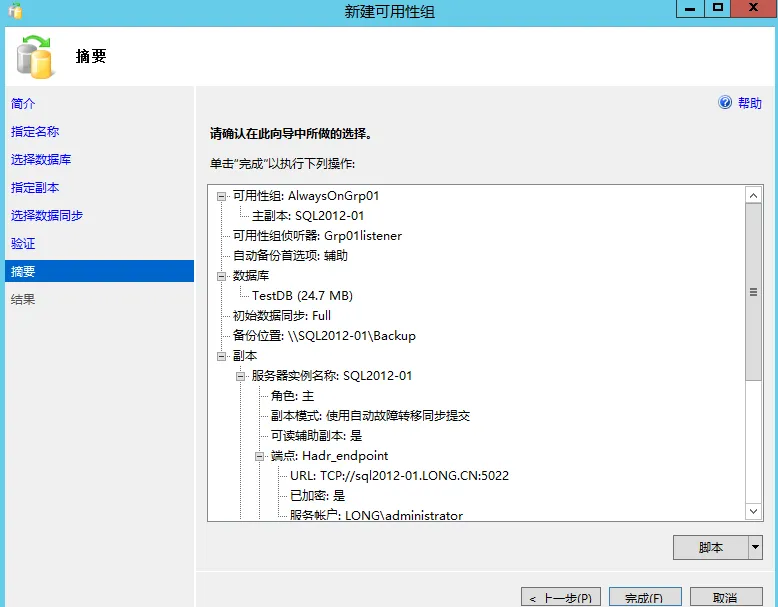The height and width of the screenshot is (607, 778).
Task: Collapse the 副本 tree node
Action: pos(221,356)
